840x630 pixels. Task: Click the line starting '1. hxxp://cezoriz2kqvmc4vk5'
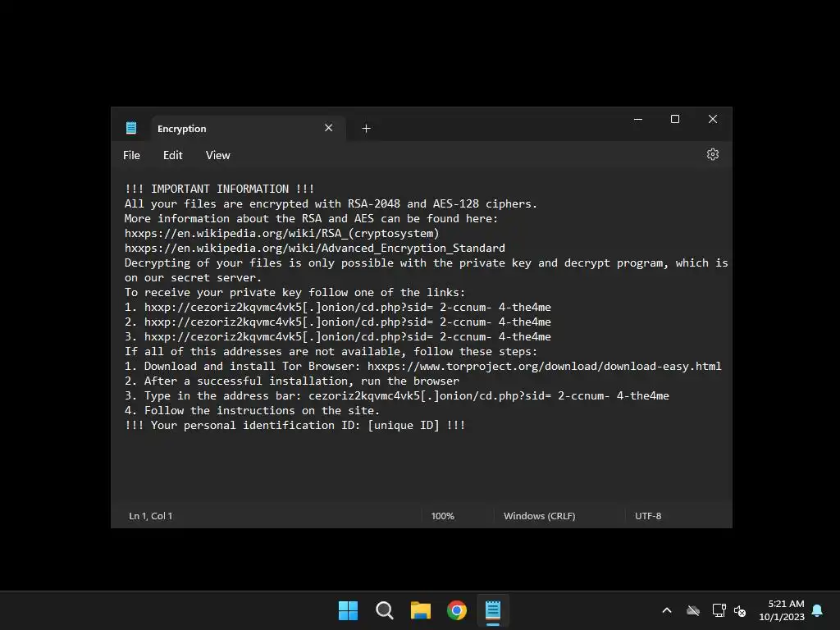point(337,307)
